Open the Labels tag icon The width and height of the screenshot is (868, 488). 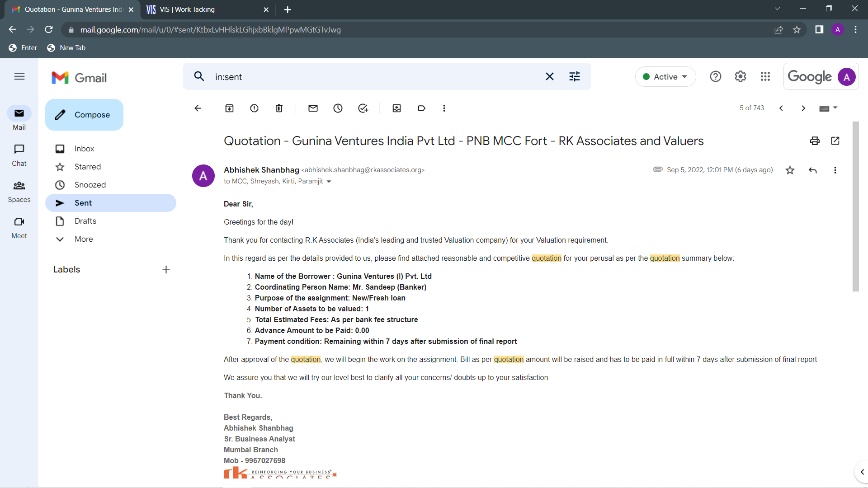pos(421,108)
